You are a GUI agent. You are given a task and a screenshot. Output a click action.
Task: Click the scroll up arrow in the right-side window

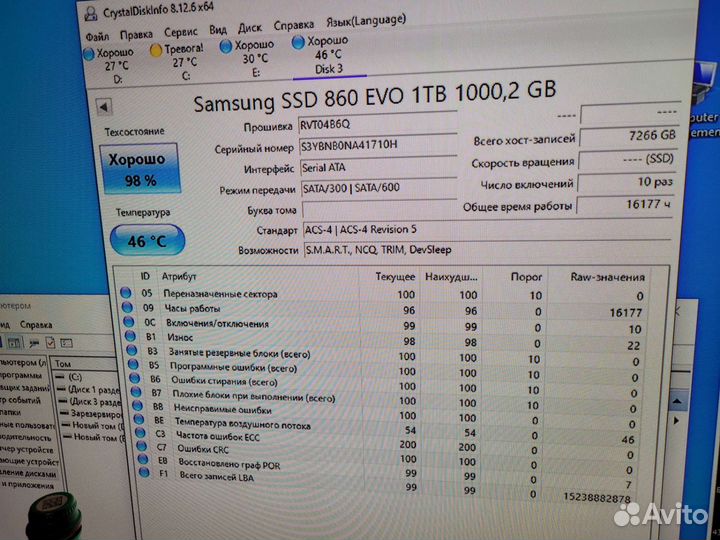click(677, 401)
